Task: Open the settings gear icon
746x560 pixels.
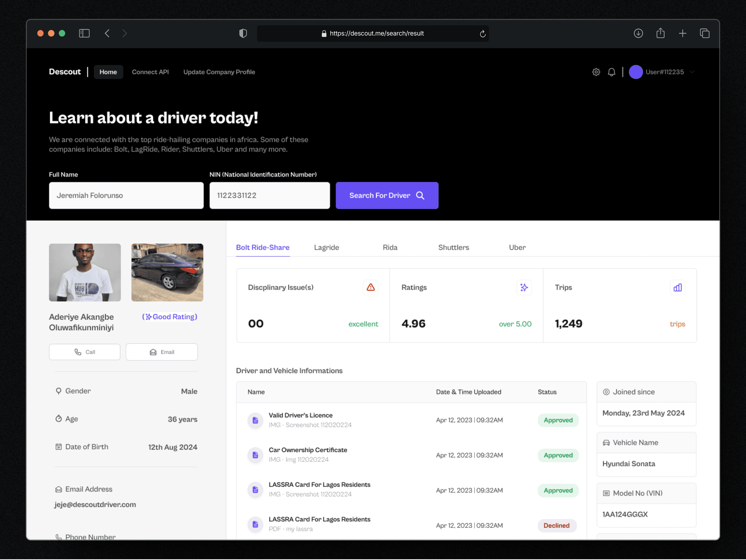Action: click(596, 72)
